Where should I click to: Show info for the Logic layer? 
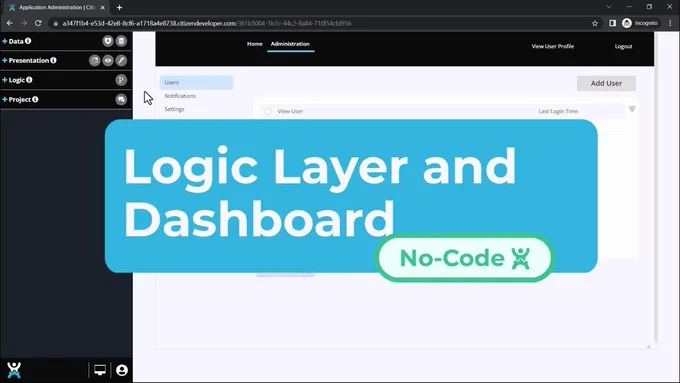pyautogui.click(x=29, y=80)
